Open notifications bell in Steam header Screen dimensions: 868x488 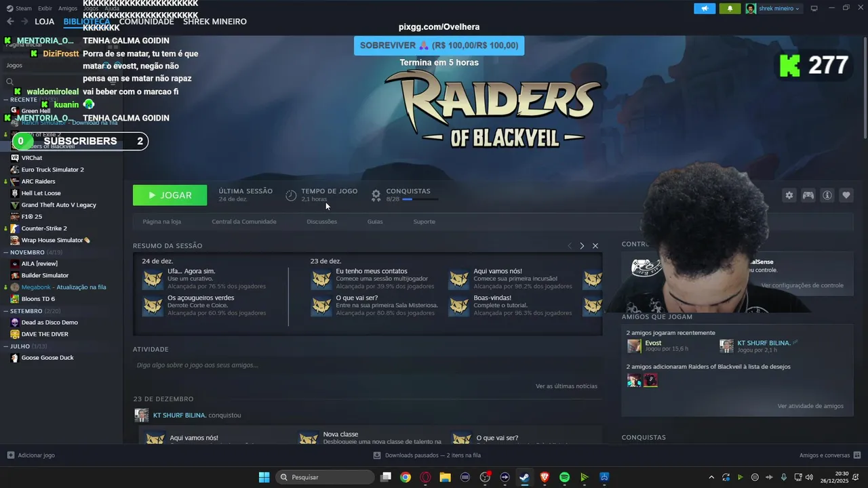pos(730,8)
